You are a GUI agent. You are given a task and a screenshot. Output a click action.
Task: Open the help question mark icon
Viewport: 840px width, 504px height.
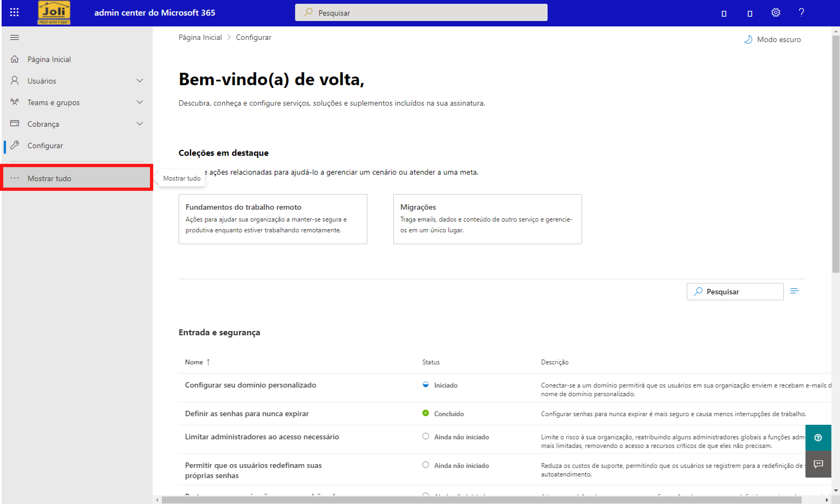coord(801,13)
